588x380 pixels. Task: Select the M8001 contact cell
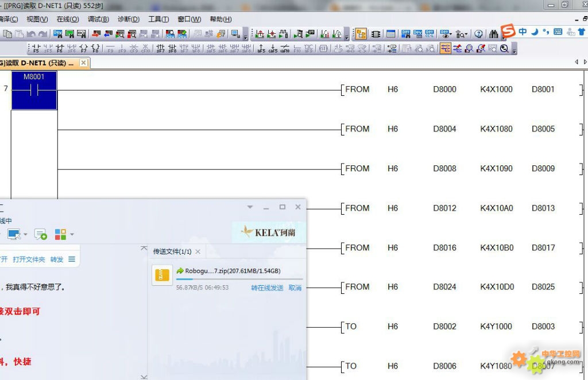(34, 90)
